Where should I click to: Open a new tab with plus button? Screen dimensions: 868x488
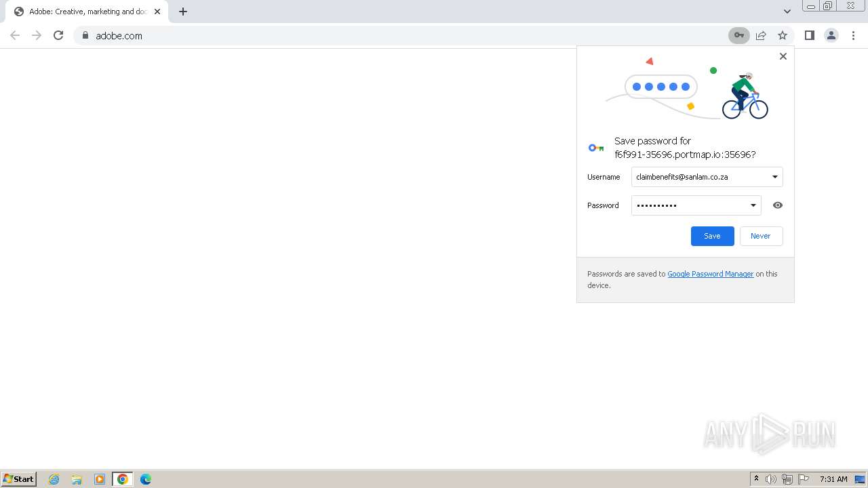[x=183, y=12]
